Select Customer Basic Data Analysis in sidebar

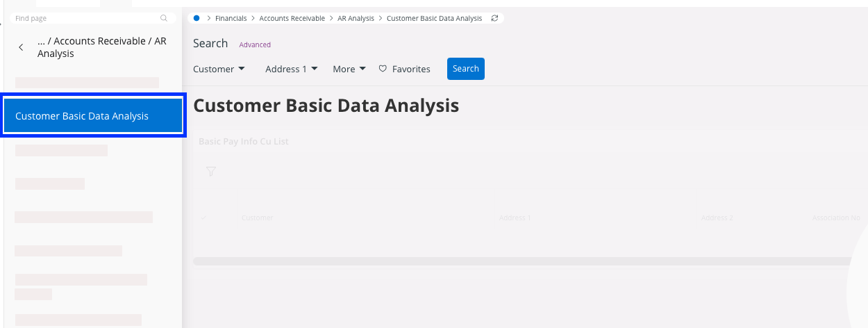click(92, 116)
